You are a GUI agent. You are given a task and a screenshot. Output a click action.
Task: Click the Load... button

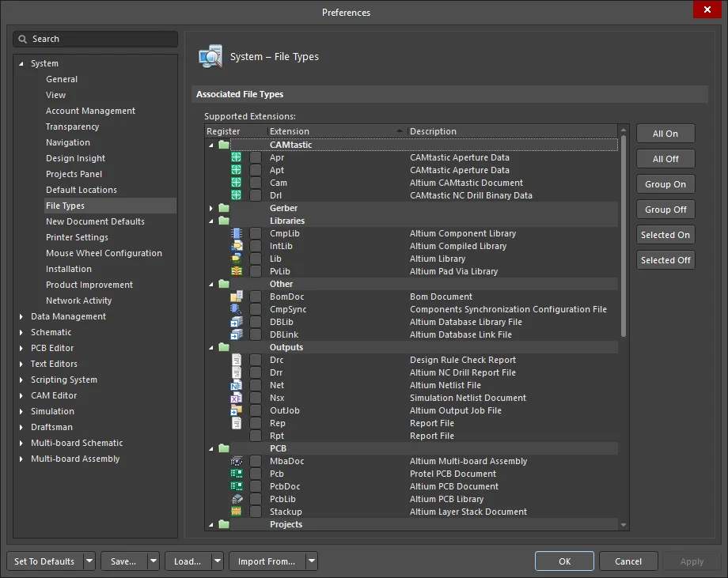[188, 561]
